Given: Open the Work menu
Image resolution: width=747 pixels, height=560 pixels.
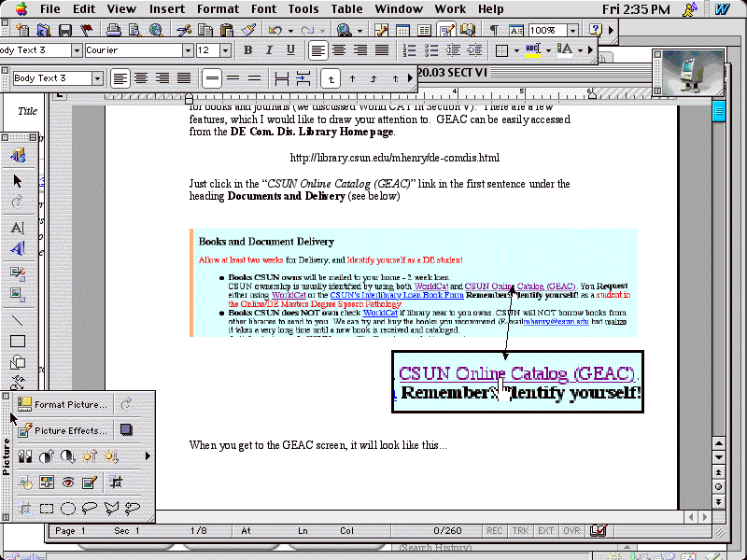Looking at the screenshot, I should tap(450, 9).
